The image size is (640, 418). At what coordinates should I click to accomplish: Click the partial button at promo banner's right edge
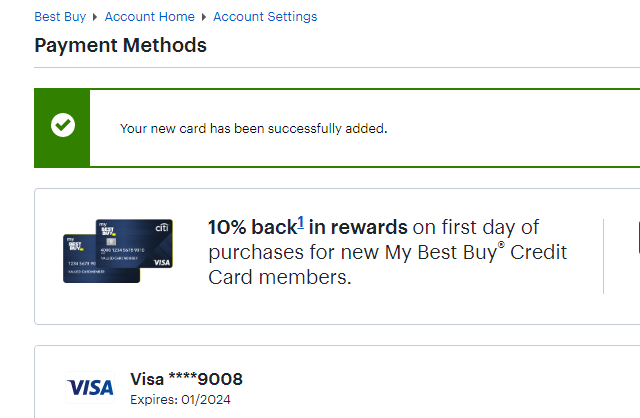coord(637,238)
